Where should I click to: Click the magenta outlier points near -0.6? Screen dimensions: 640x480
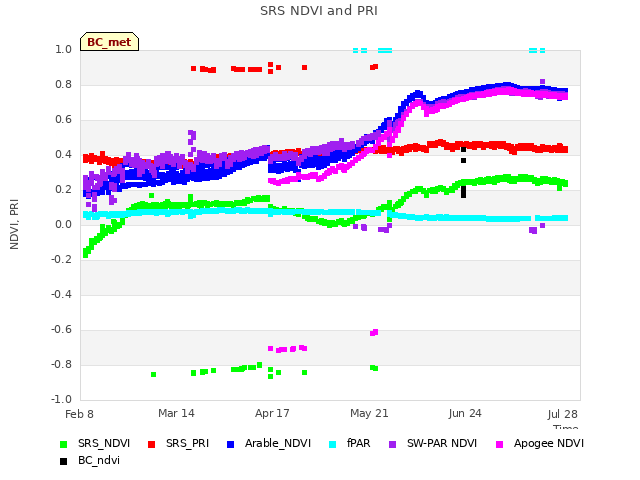pyautogui.click(x=374, y=332)
